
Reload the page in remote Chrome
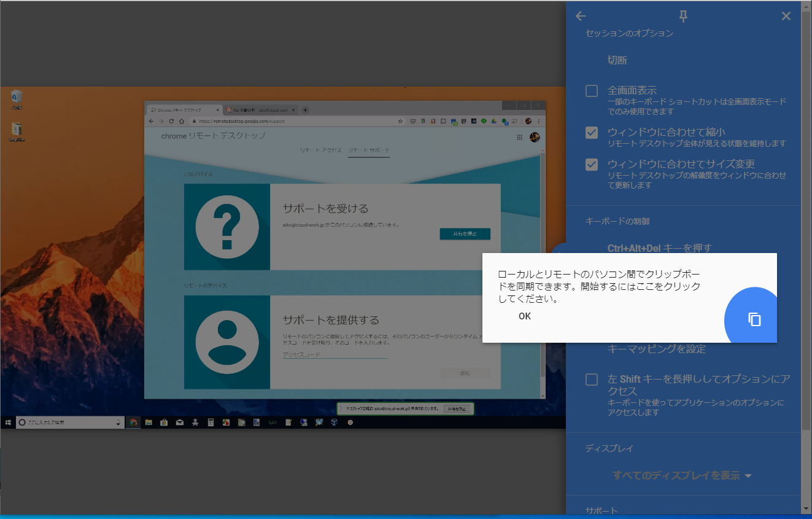tap(171, 121)
